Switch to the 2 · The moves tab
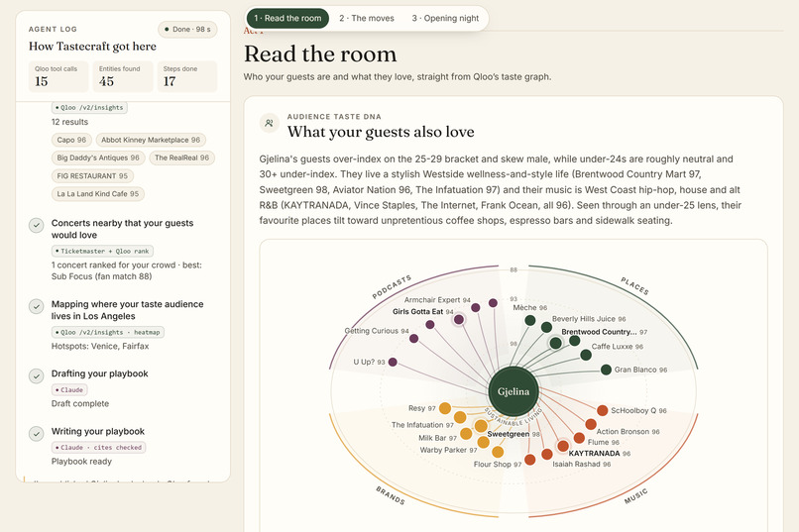 367,18
